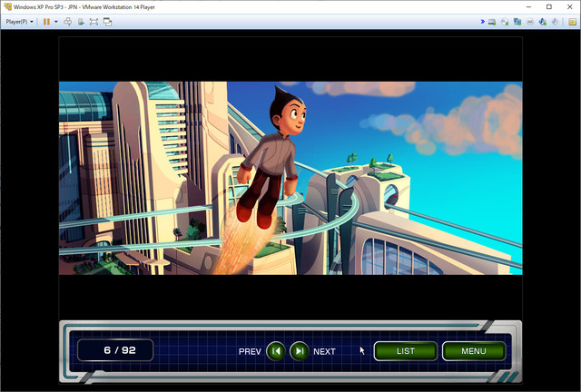Click the CD/DVD drive device icon
This screenshot has width=581, height=392.
[505, 22]
